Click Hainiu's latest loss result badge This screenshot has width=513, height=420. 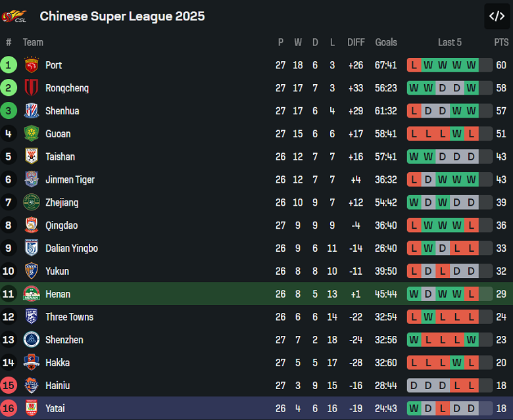pyautogui.click(x=471, y=385)
